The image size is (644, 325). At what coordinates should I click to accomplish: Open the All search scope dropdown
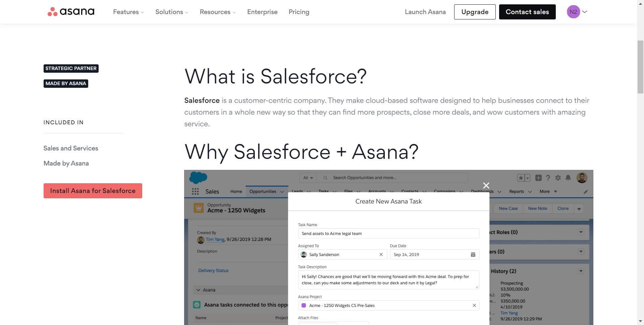pyautogui.click(x=308, y=178)
